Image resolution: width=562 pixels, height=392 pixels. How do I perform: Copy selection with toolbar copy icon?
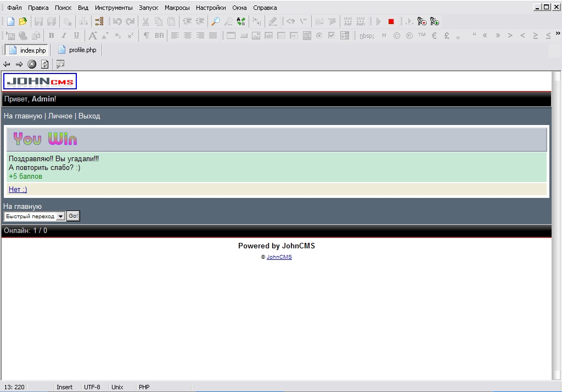pos(159,21)
